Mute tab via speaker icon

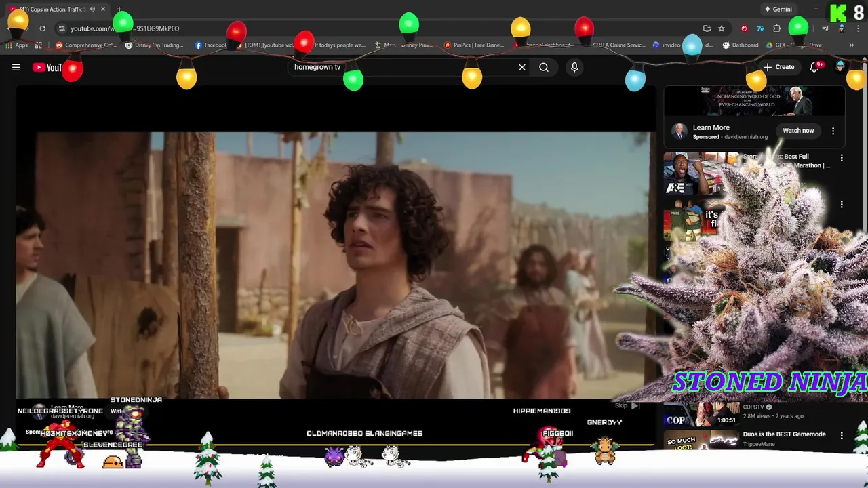point(92,9)
